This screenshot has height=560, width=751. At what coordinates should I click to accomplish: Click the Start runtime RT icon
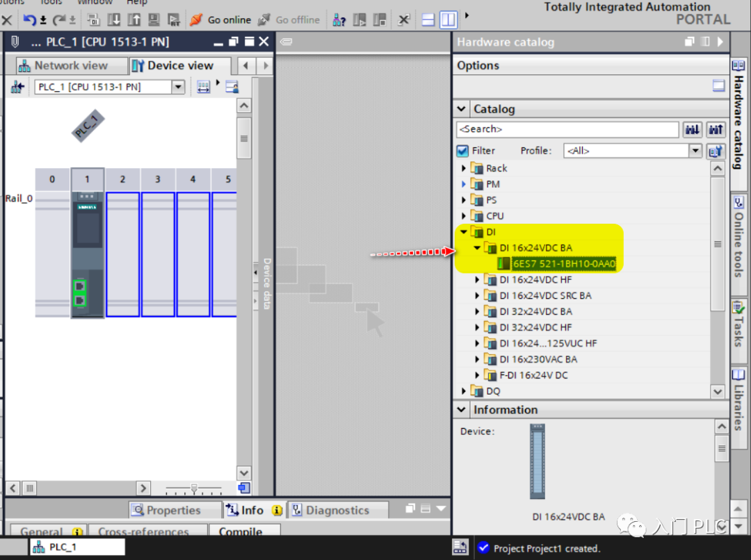(x=173, y=19)
